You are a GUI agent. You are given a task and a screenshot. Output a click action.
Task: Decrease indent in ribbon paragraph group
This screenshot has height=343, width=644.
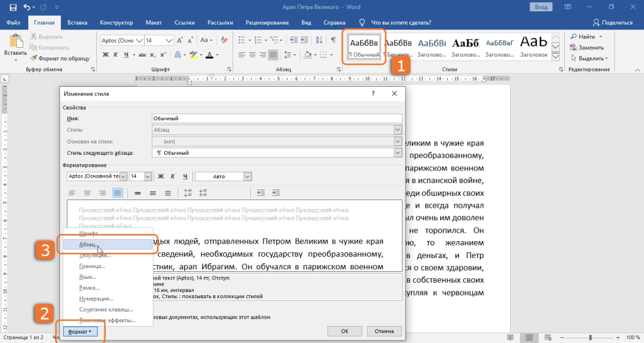coord(294,40)
